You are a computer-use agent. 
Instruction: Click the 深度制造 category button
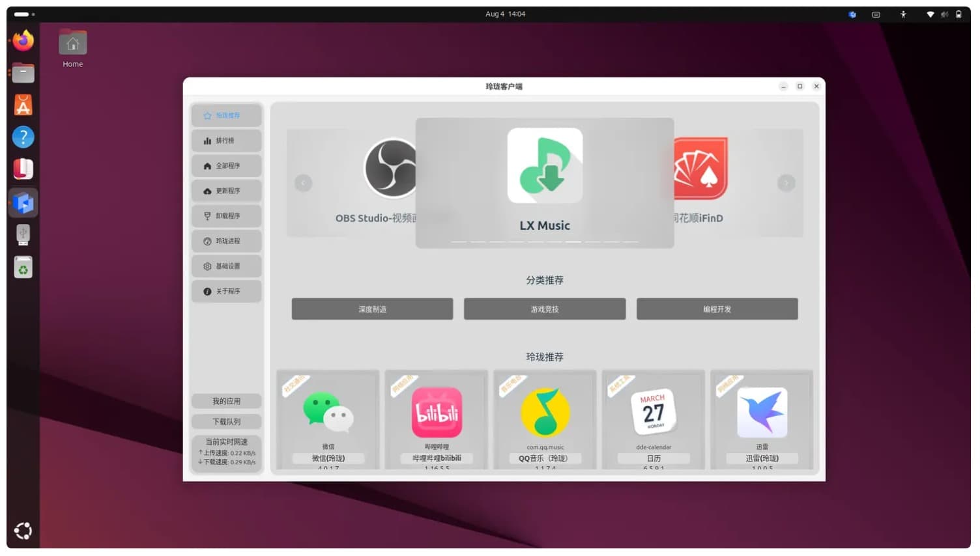pyautogui.click(x=372, y=309)
